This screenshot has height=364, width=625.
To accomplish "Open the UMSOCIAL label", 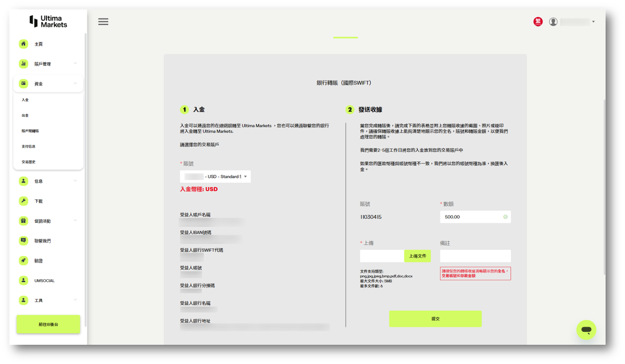I will [x=45, y=280].
